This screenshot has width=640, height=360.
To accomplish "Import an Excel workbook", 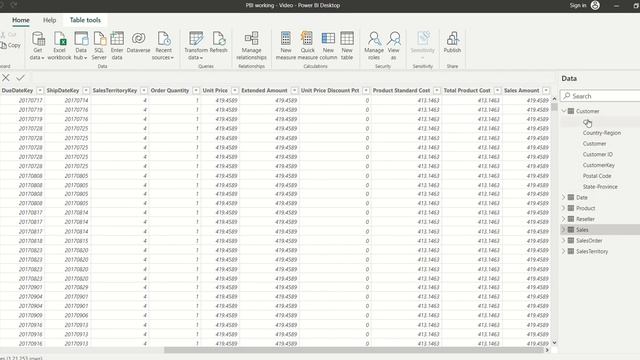I will pyautogui.click(x=60, y=46).
